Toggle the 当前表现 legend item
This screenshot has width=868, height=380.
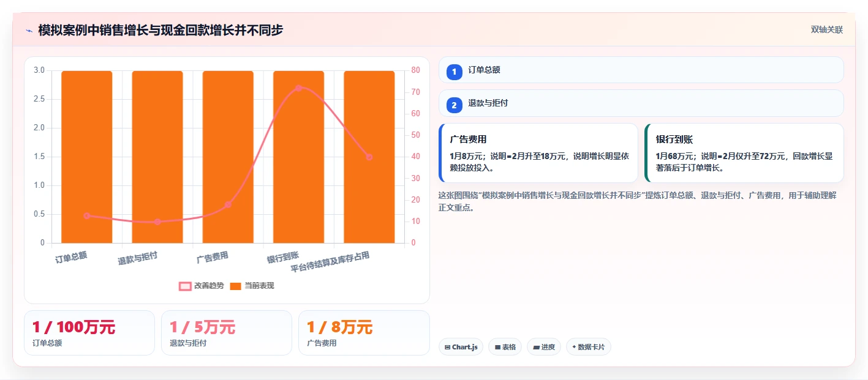point(252,286)
